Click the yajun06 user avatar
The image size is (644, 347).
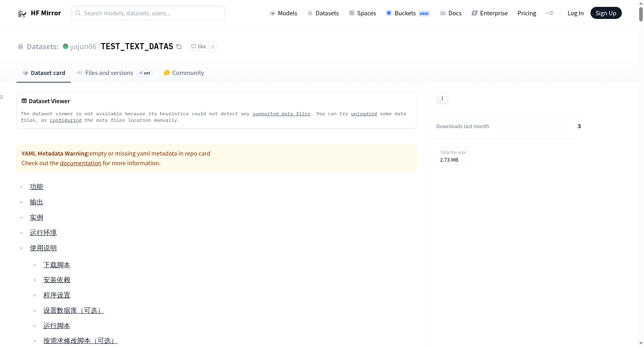click(66, 46)
